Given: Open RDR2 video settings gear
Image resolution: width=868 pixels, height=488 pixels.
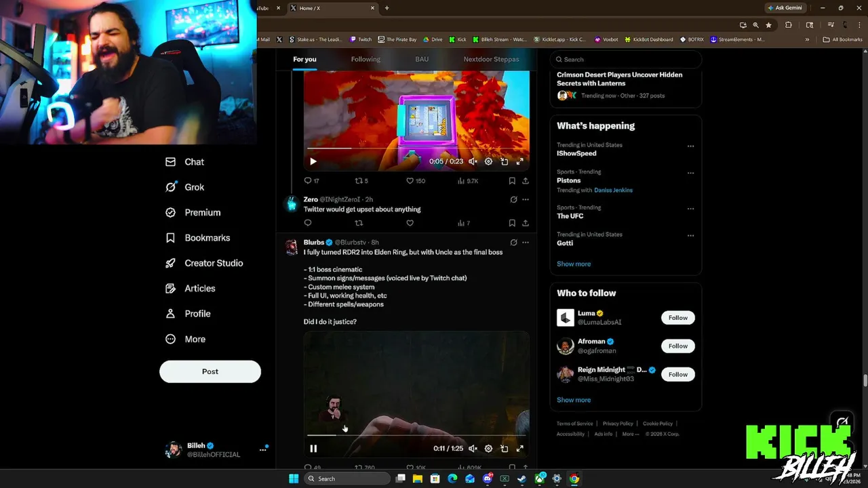Looking at the screenshot, I should (488, 448).
